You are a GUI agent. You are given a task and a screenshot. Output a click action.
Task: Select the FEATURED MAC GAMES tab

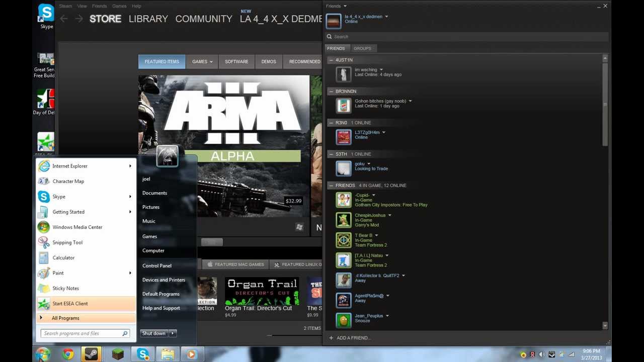(x=234, y=264)
